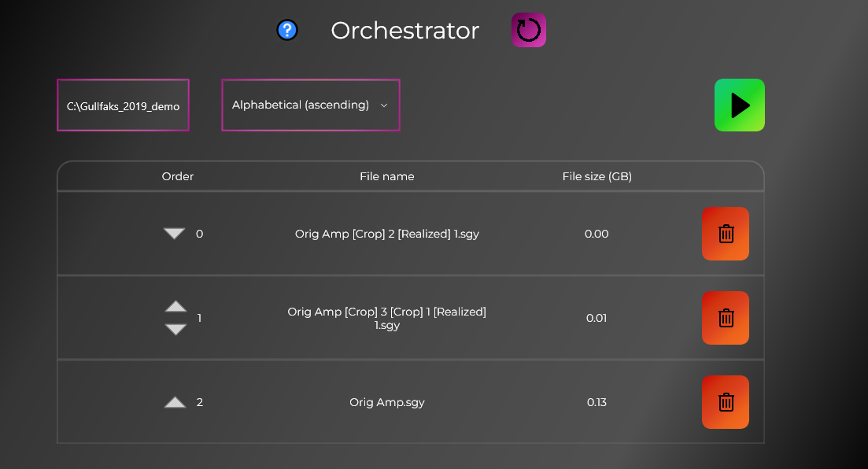Select Orig Amp [Crop] 2 [Realized] 1.sgy name
This screenshot has height=469, width=868.
click(x=387, y=234)
